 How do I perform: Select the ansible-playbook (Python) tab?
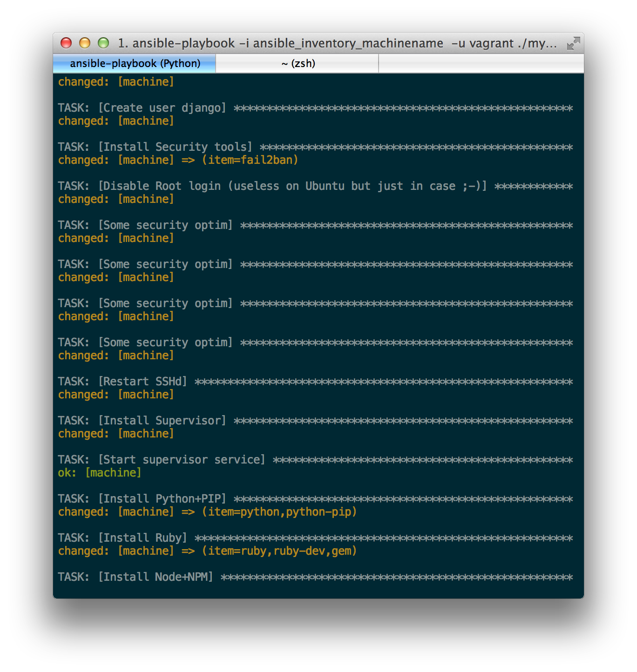[135, 63]
